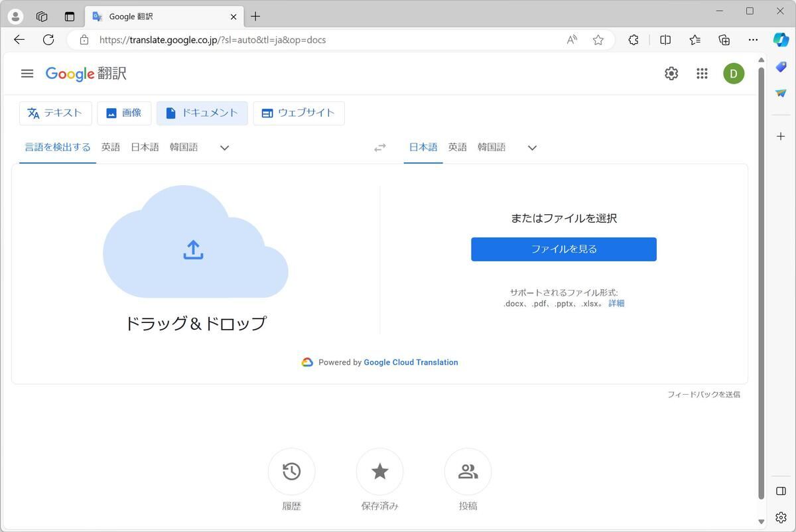Open the 投稿 contribute button
This screenshot has height=532, width=796.
pos(468,472)
